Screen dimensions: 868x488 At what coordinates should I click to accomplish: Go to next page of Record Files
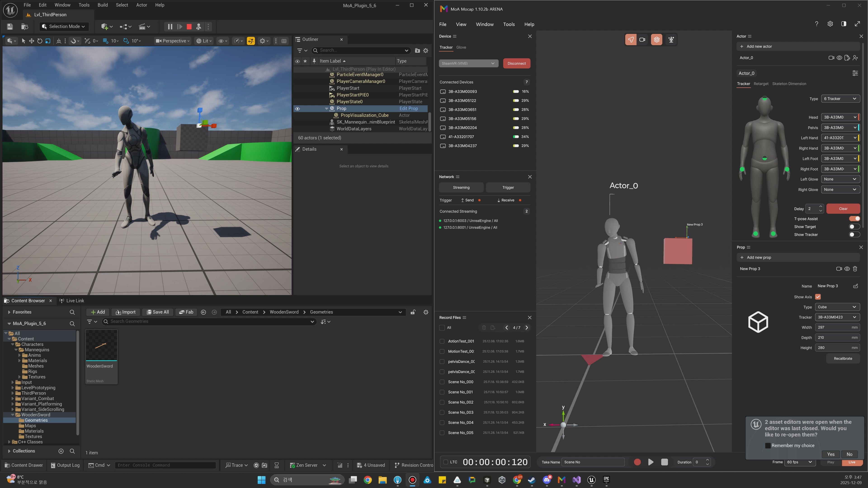[x=527, y=327]
